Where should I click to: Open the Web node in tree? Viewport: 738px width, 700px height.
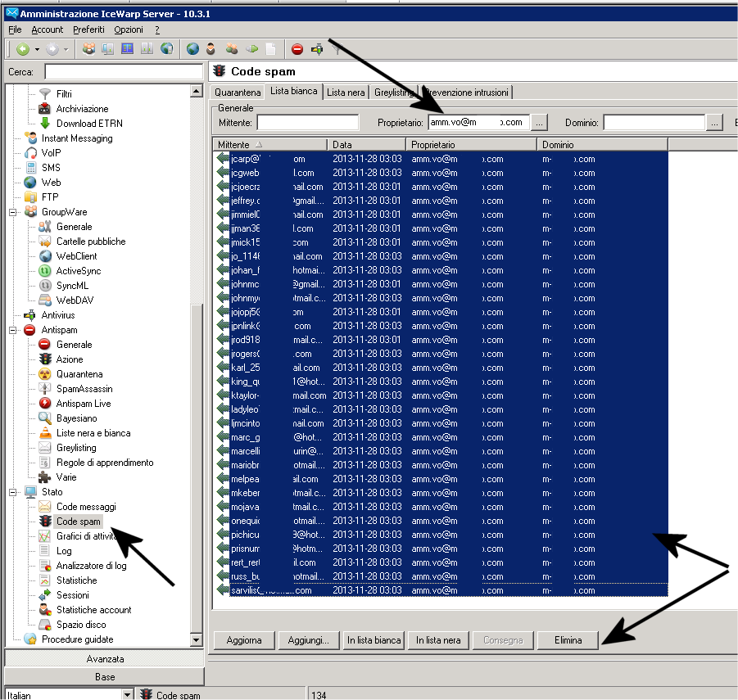pos(51,183)
